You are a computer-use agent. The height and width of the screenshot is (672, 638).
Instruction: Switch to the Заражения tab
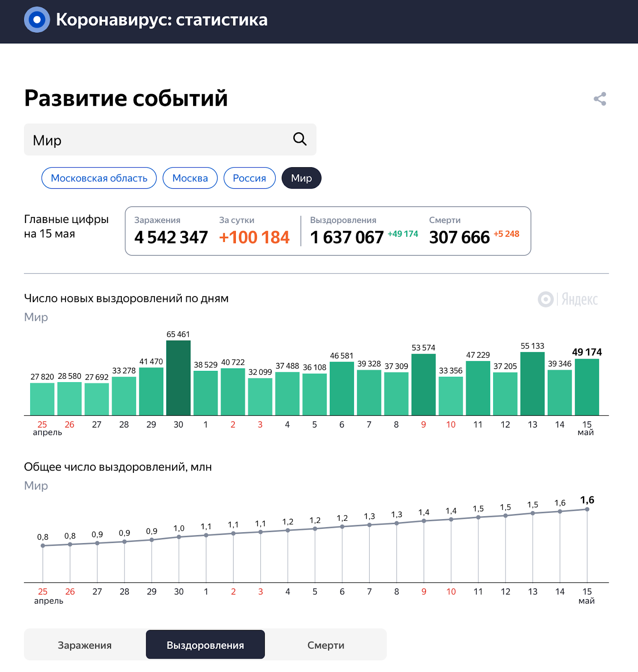coord(85,645)
